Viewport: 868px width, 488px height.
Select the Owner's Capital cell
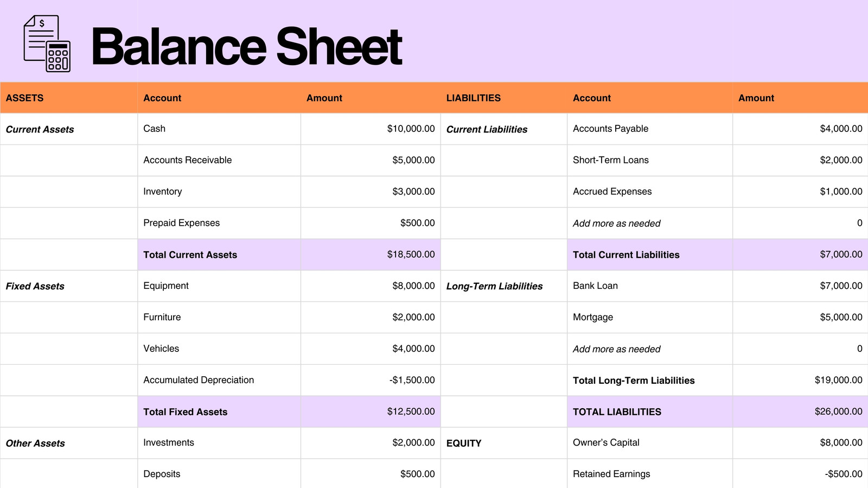650,443
